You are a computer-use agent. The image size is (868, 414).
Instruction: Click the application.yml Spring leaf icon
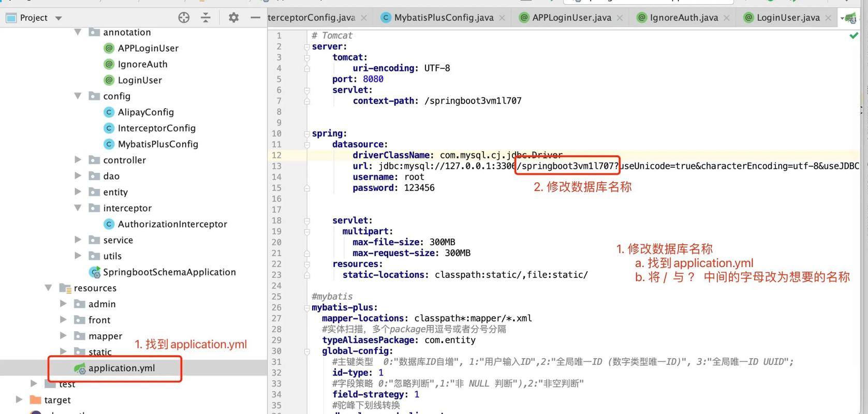(x=79, y=368)
